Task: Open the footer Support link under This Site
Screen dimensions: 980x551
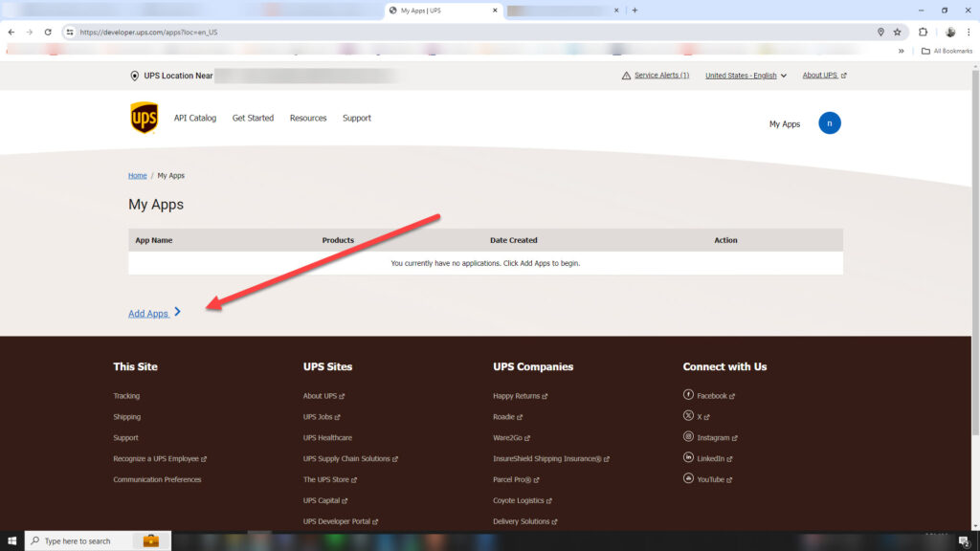Action: point(125,438)
